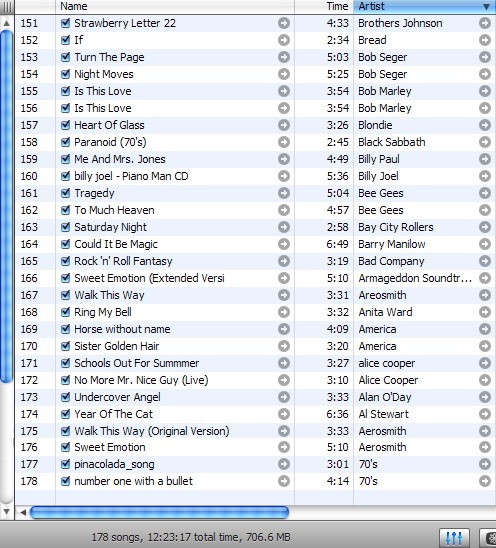Click arrow icon beside artist Barry Manilow
The width and height of the screenshot is (496, 548).
[x=485, y=244]
